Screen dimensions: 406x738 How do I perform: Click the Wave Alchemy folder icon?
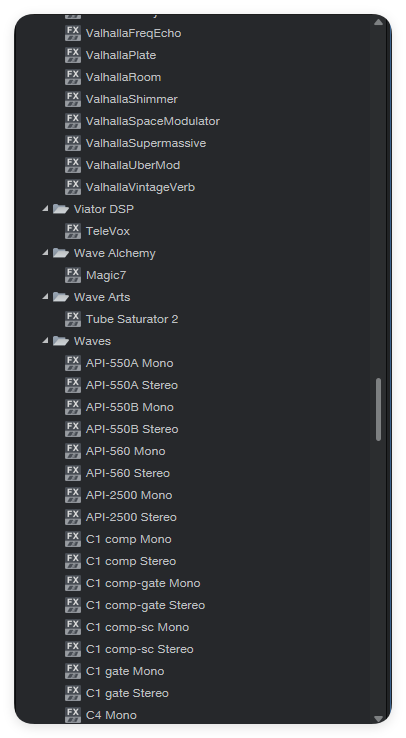pyautogui.click(x=61, y=253)
